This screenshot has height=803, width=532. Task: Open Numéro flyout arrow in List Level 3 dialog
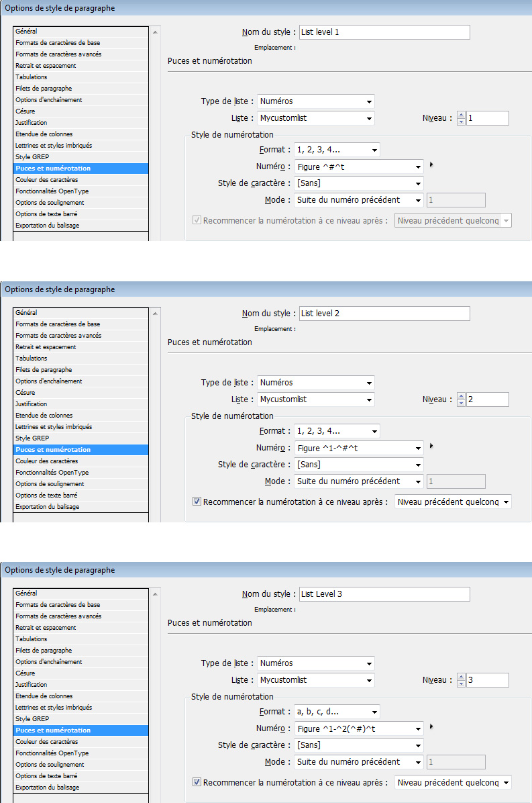[x=431, y=726]
